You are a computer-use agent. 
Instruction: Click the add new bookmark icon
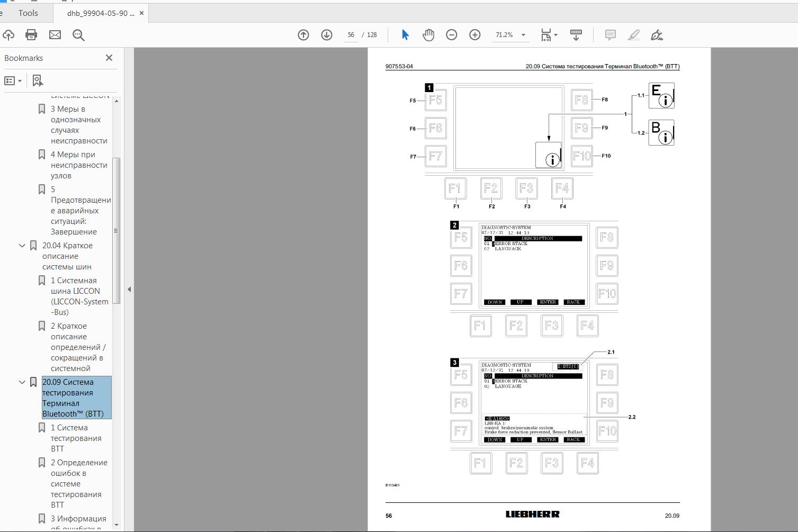tap(37, 80)
